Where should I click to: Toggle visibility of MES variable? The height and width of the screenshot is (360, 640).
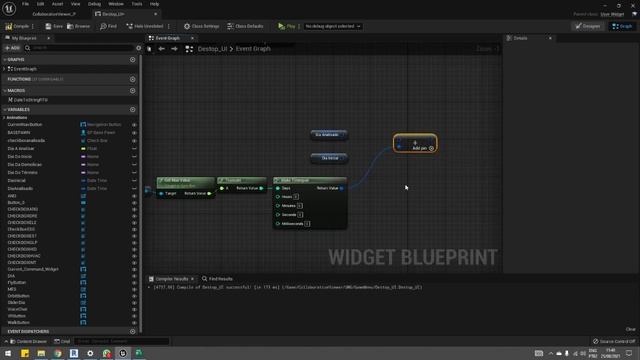coord(134,289)
